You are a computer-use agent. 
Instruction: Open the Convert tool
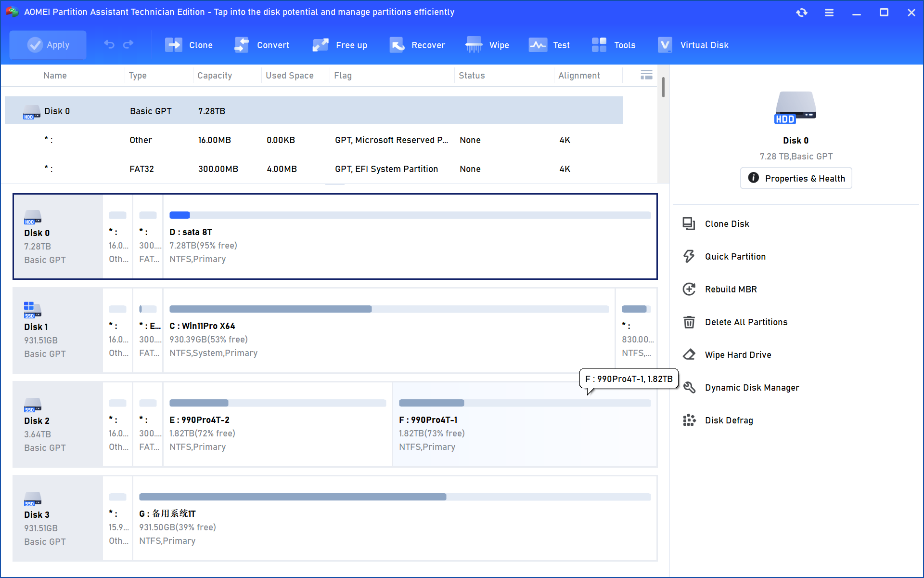tap(262, 45)
